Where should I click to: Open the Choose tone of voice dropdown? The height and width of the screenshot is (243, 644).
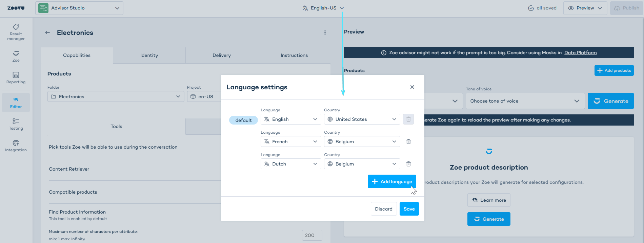525,101
